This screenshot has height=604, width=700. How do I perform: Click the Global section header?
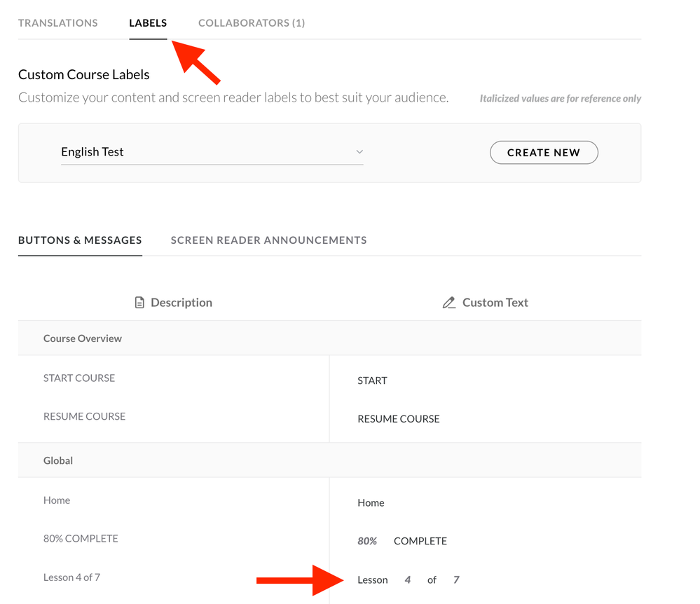(58, 461)
